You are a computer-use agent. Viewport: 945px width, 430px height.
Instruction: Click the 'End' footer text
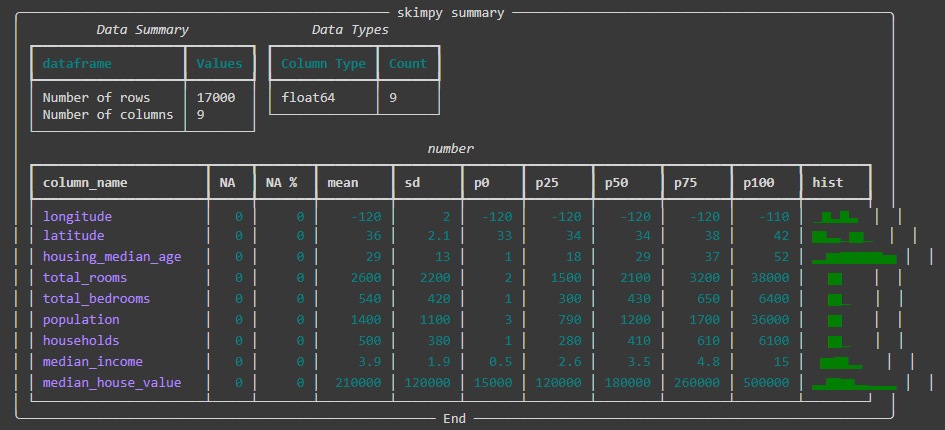click(x=454, y=418)
